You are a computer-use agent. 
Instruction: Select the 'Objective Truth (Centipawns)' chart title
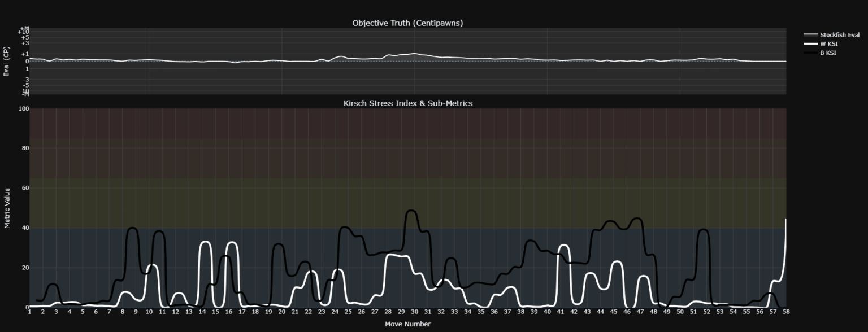coord(406,23)
